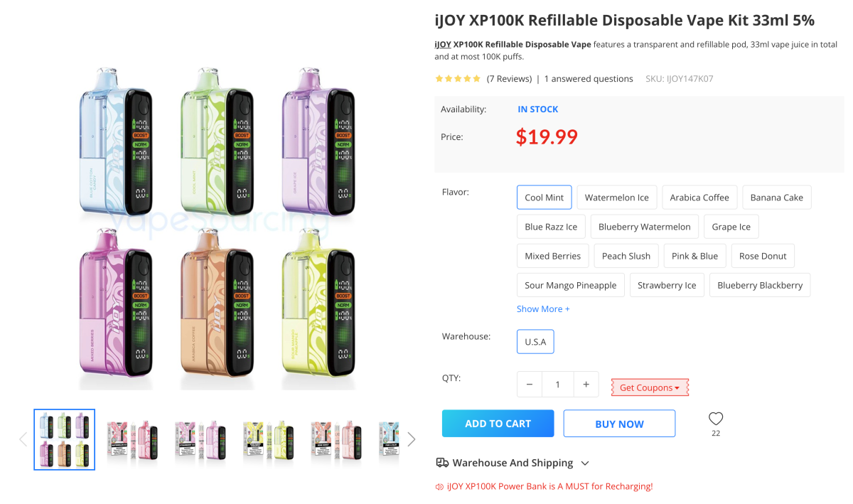Open the 7 Reviews link

click(x=509, y=78)
